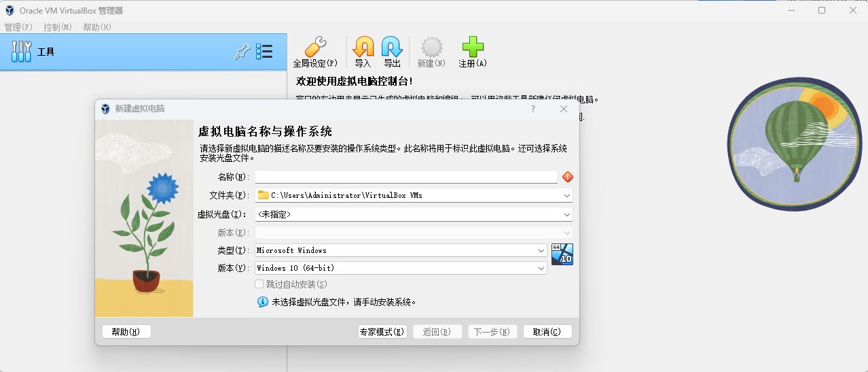868x372 pixels.
Task: Open the 全局设定 preferences wrench icon
Action: (x=315, y=47)
